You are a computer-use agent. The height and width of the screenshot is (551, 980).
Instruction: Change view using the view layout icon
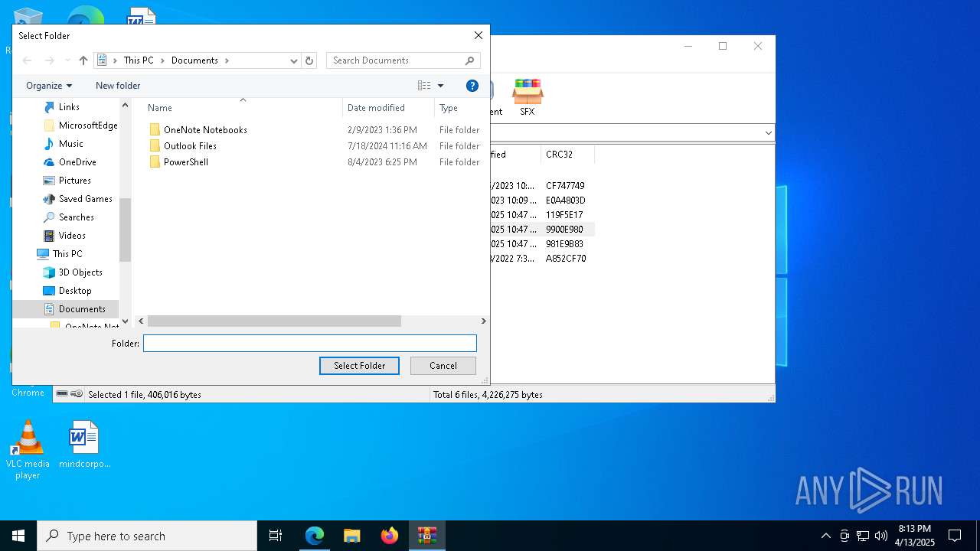pyautogui.click(x=424, y=86)
